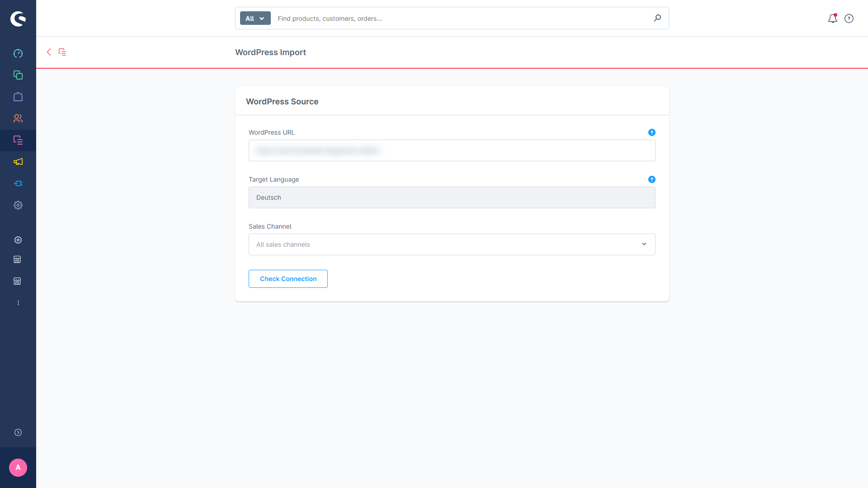Click the WordPress Source card heading
Screen dimensions: 868x488
(282, 102)
